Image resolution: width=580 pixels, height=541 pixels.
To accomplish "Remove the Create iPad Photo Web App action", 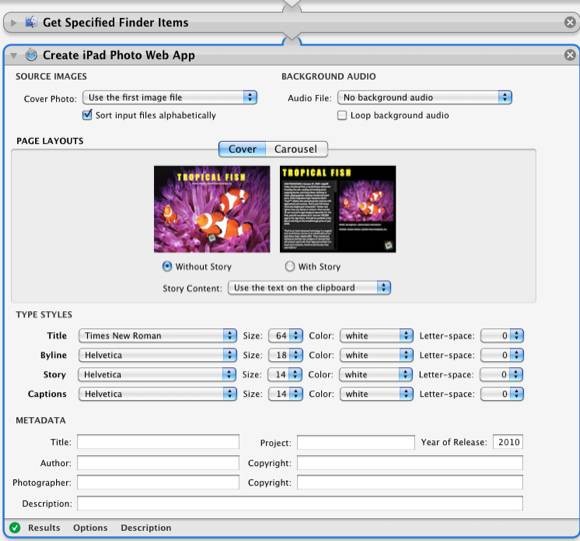I will 570,55.
